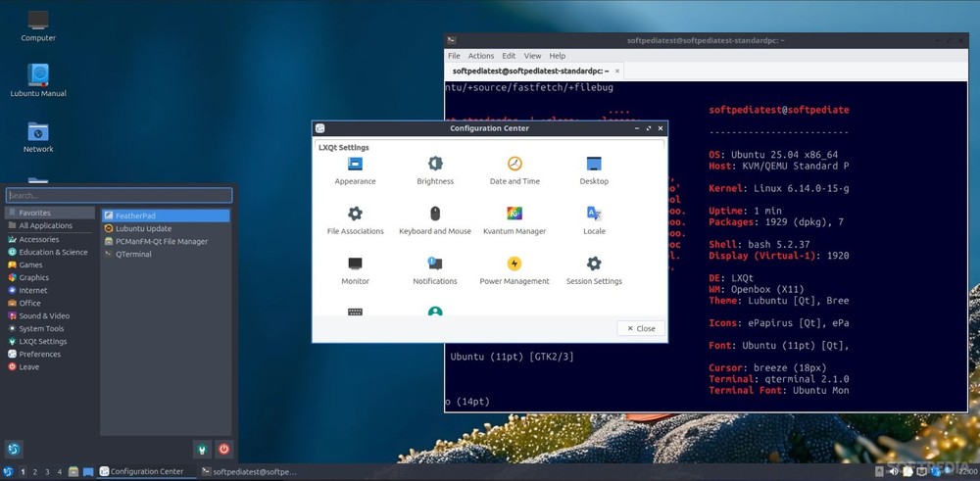
Task: Open the Help menu in QTerminal
Action: point(557,56)
